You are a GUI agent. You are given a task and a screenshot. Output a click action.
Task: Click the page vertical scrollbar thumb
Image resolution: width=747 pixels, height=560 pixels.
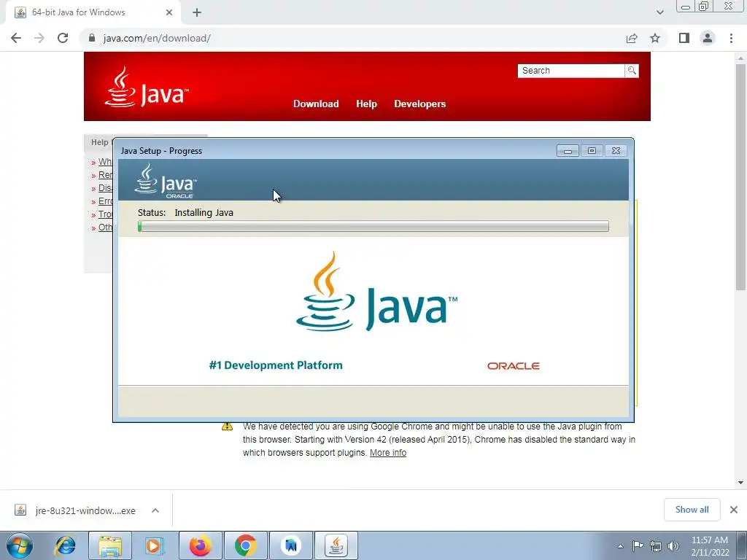point(741,176)
